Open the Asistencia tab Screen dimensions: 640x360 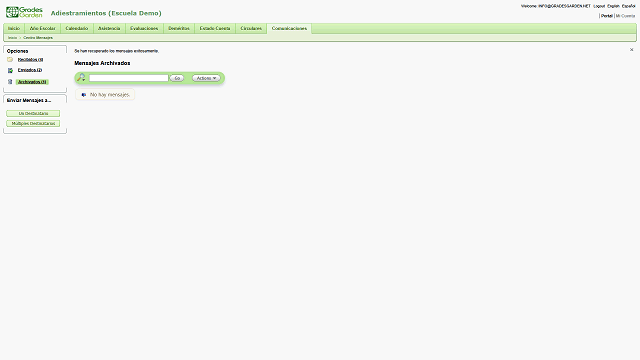109,28
